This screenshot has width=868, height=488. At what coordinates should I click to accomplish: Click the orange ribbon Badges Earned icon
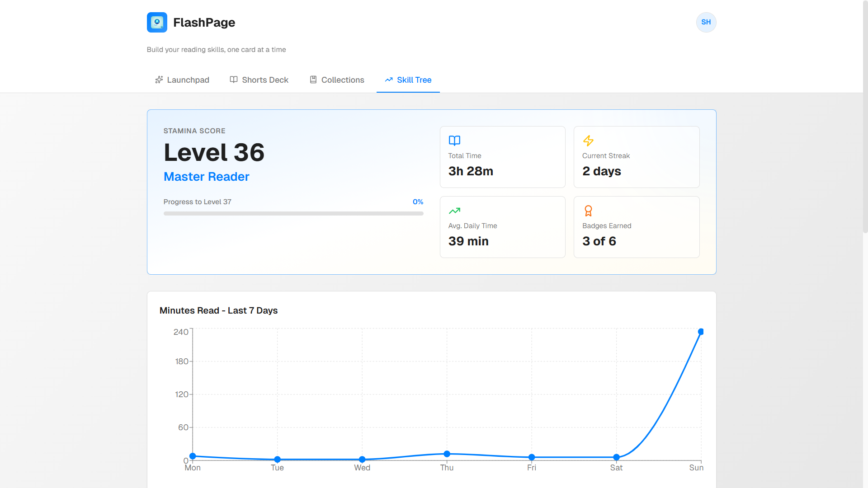[x=588, y=211]
